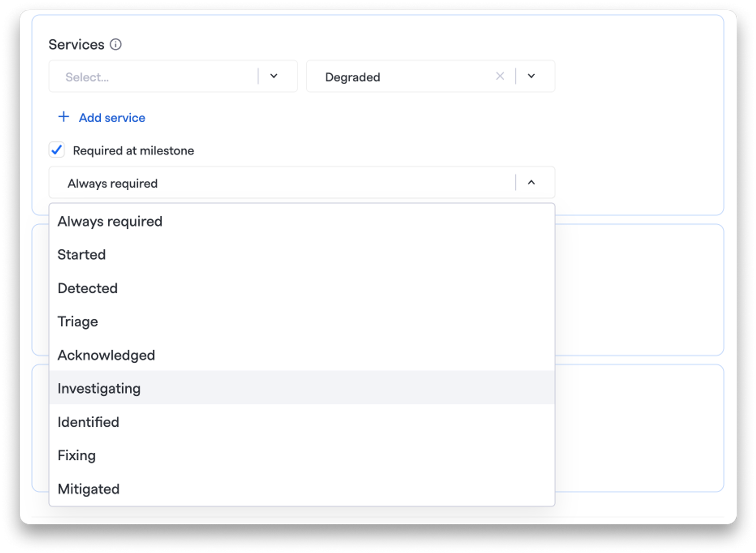Pick the Acknowledged milestone option
The image size is (756, 553).
tap(302, 355)
